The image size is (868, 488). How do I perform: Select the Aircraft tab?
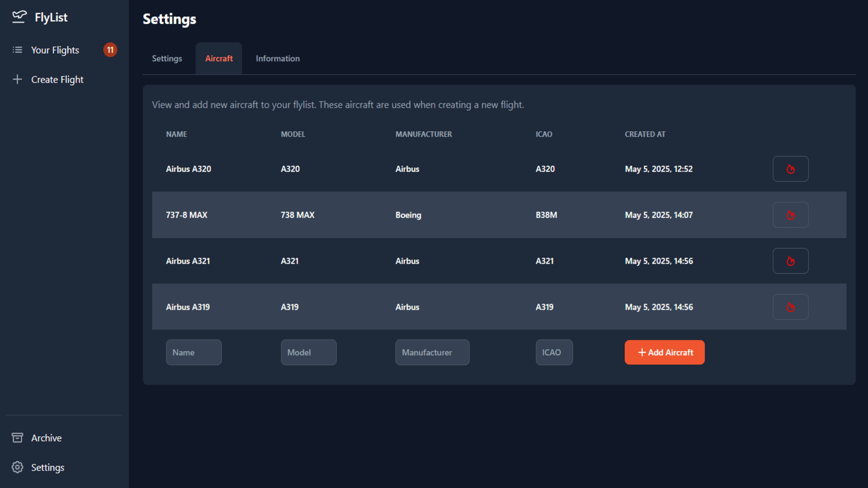(219, 59)
